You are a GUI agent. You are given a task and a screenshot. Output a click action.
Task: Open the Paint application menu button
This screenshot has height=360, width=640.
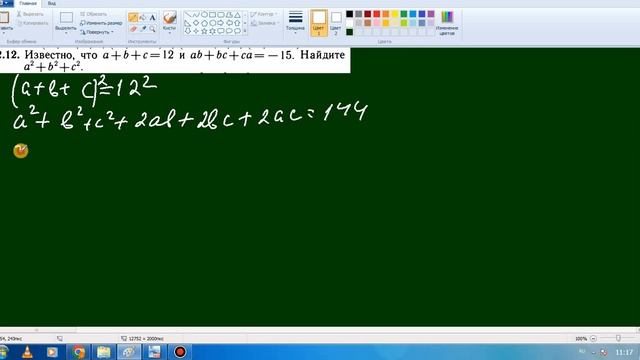tap(6, 3)
